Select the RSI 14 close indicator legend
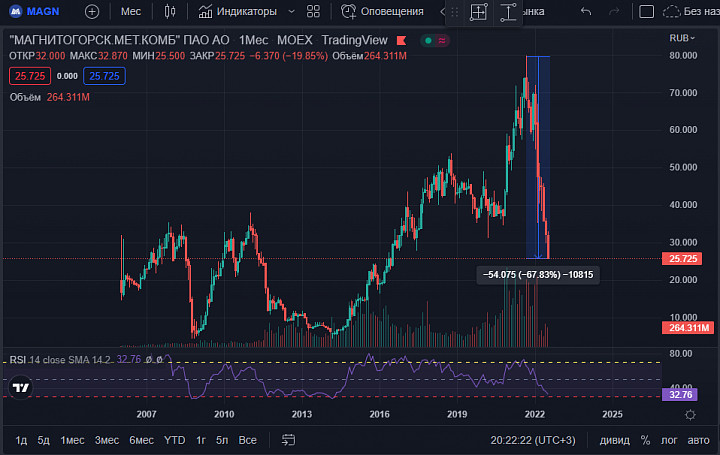 click(60, 360)
